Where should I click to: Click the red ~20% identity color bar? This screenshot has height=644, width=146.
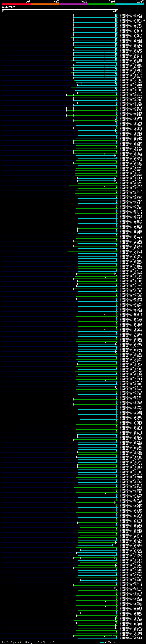(x=16, y=4)
